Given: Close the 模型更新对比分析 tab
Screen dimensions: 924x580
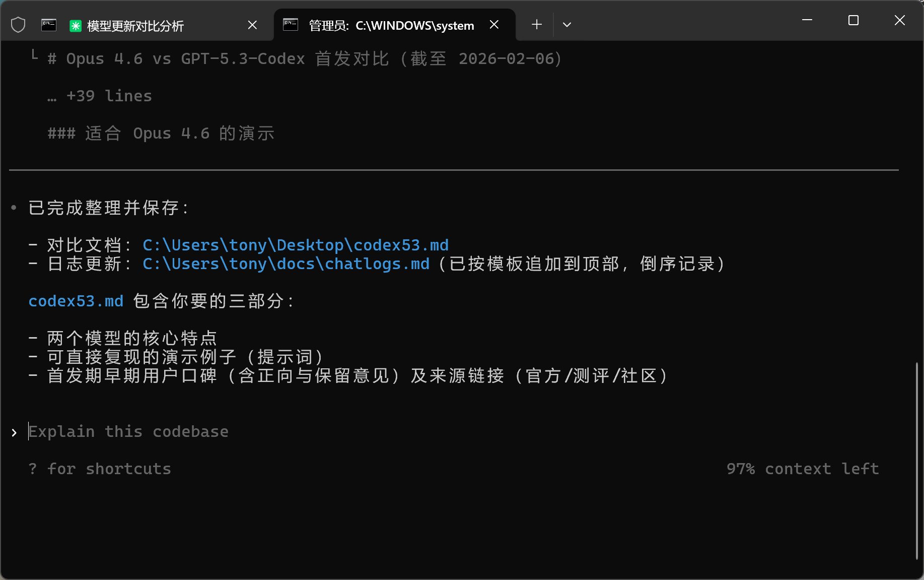Looking at the screenshot, I should [253, 25].
